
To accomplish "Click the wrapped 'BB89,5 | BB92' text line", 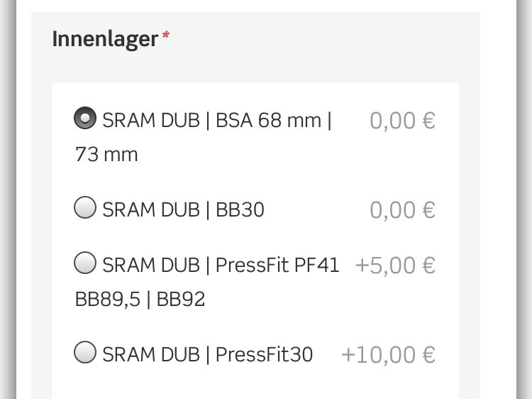I will (x=140, y=300).
